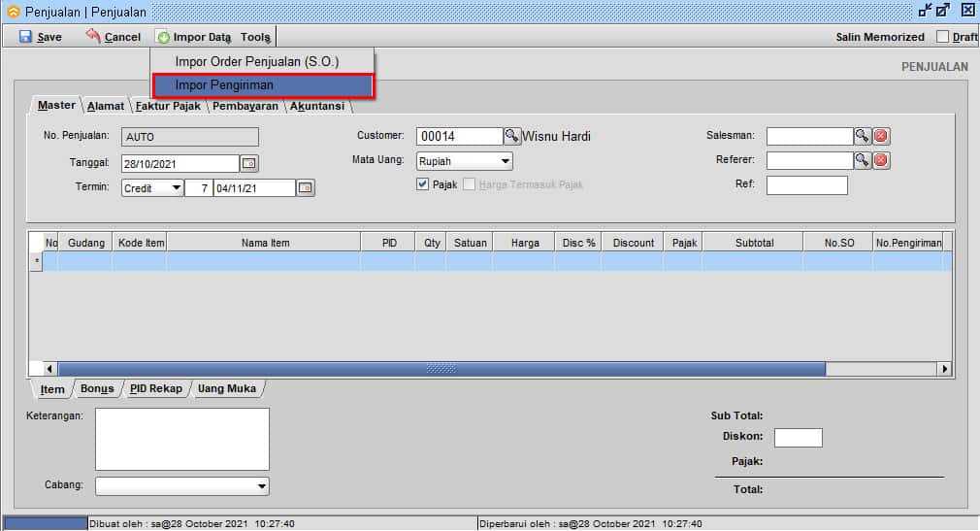Clear the Referer field with red icon
Image resolution: width=980 pixels, height=531 pixels.
point(881,160)
